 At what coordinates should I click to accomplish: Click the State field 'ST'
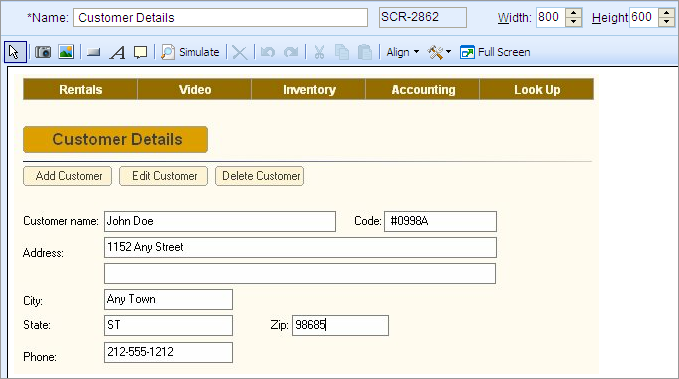[x=168, y=325]
